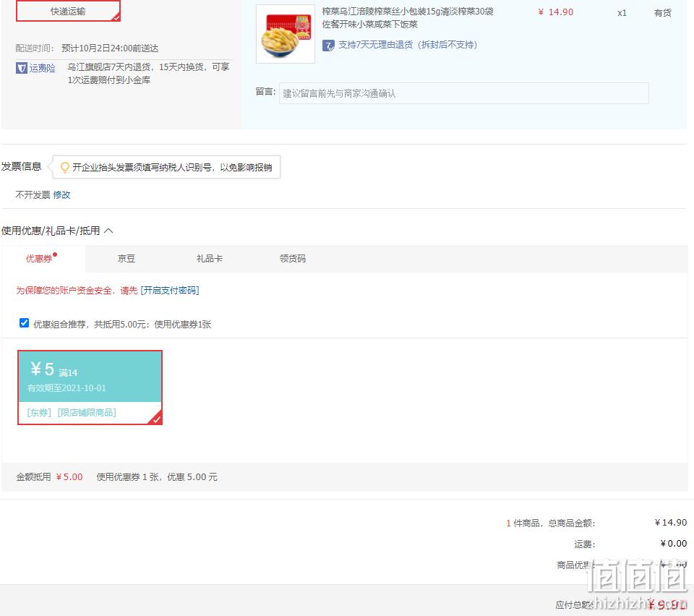The height and width of the screenshot is (616, 694).
Task: Click the invoice tip lightbulb icon
Action: click(64, 167)
